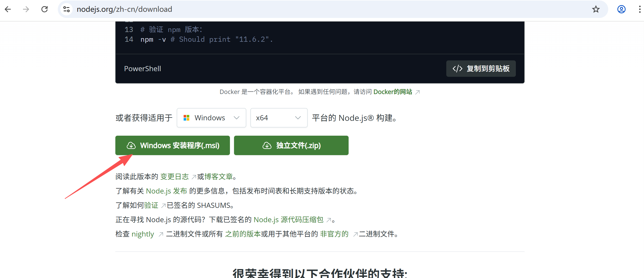The image size is (644, 278).
Task: Download the 独立文件(.zip) archive
Action: 291,145
